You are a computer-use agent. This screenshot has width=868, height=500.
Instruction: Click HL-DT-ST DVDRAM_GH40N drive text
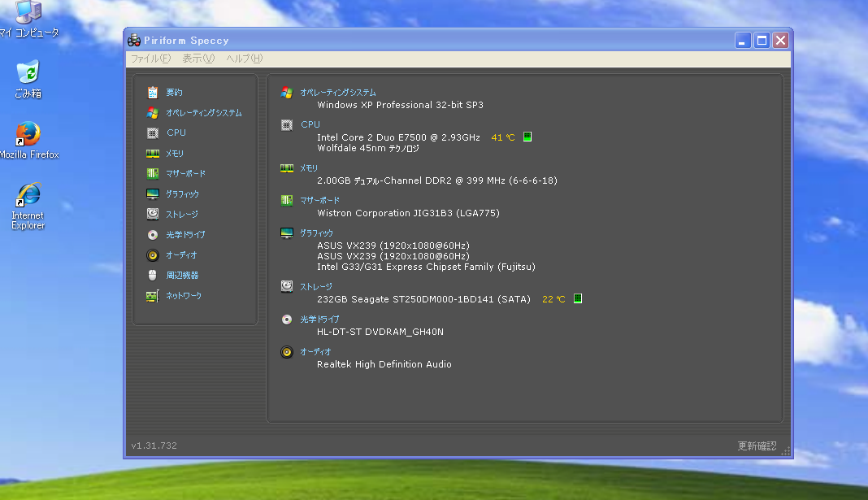(x=380, y=332)
